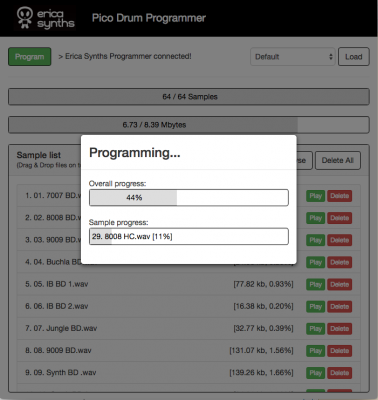The width and height of the screenshot is (378, 400).
Task: Play sample 05. IB BD 1.wav
Action: [x=315, y=284]
